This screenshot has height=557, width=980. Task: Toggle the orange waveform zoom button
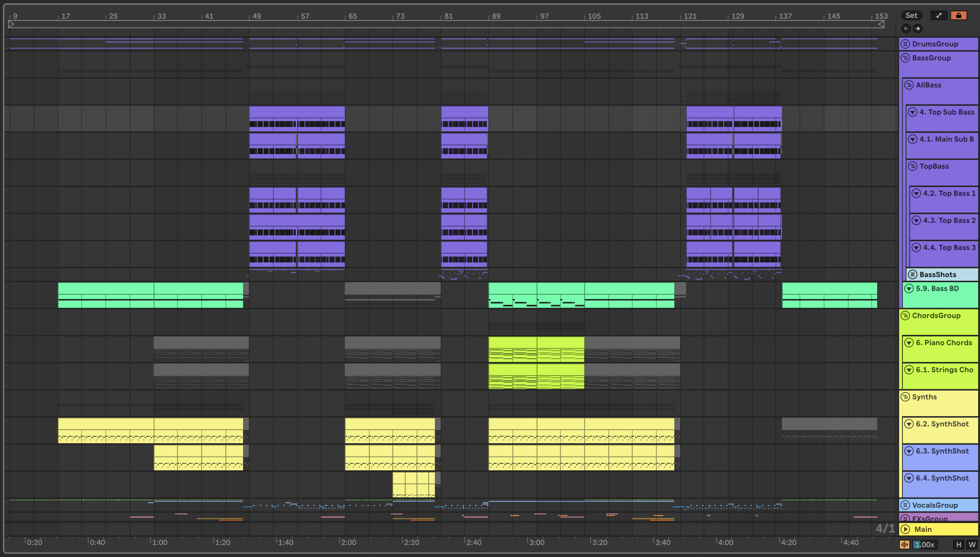pos(904,544)
